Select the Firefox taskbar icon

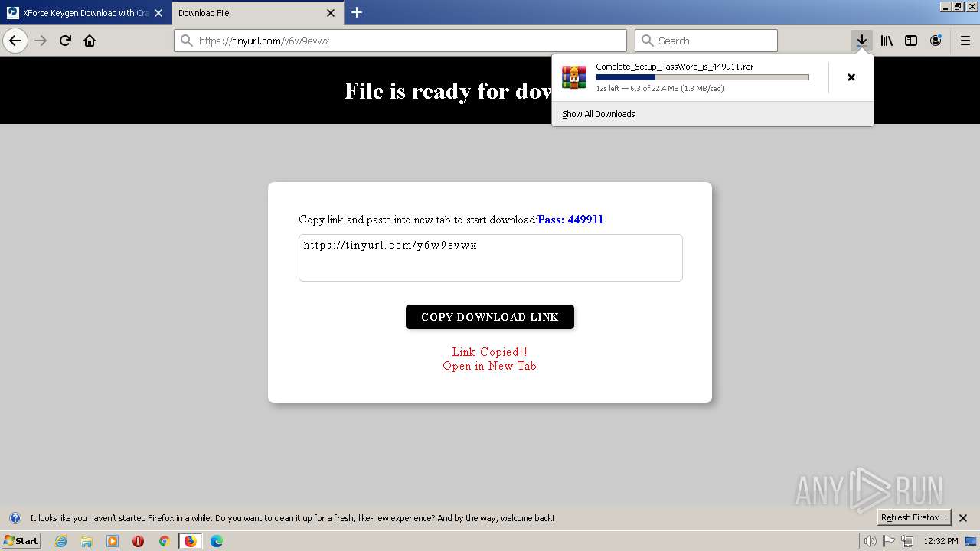click(190, 541)
